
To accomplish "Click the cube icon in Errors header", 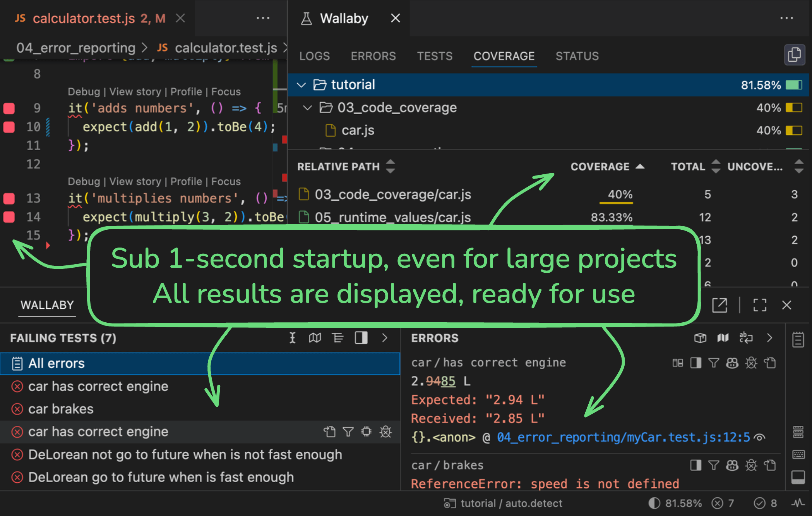I will pyautogui.click(x=700, y=338).
